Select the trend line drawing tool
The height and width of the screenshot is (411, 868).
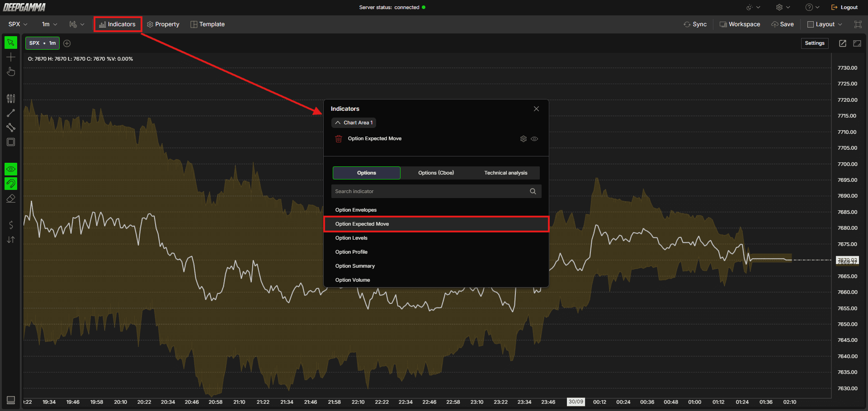11,113
